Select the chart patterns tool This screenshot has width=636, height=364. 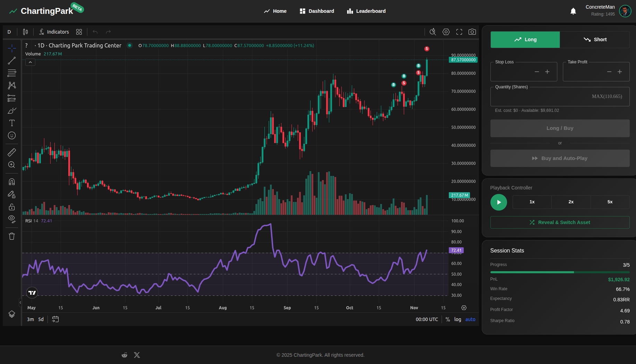[x=12, y=86]
